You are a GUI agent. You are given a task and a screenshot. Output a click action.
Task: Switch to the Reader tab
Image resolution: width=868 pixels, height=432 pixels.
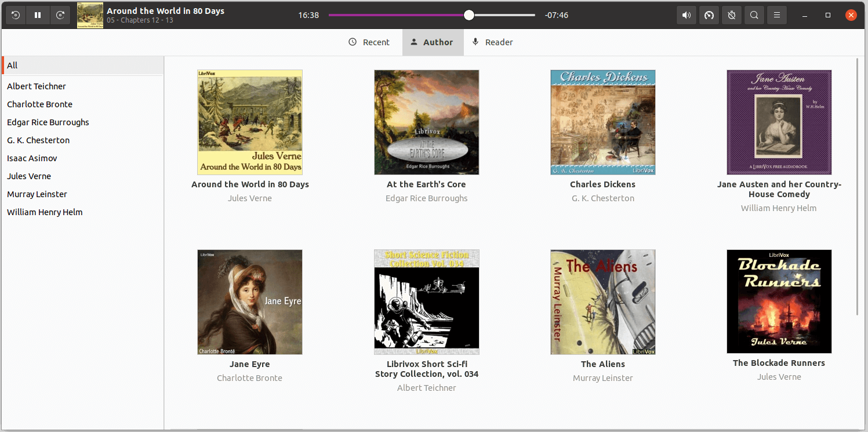[x=493, y=42]
